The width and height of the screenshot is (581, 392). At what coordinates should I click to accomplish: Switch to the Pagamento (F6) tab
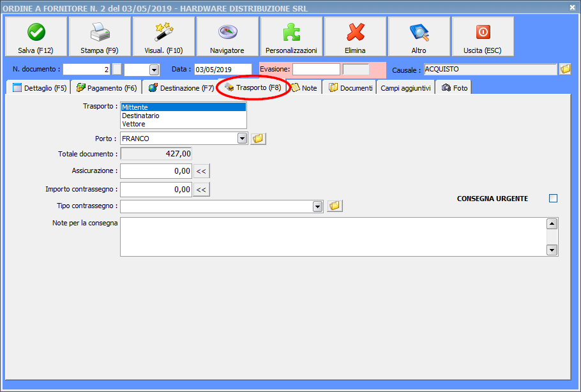[x=107, y=88]
